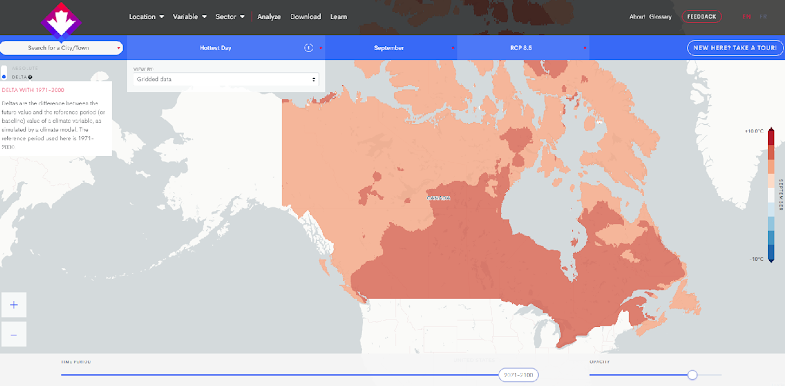The image size is (785, 386).
Task: Select the Delta value option
Action: (x=20, y=77)
